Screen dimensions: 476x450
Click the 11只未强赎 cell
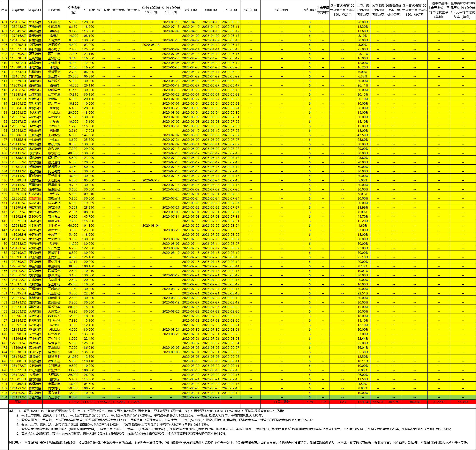pos(281,402)
